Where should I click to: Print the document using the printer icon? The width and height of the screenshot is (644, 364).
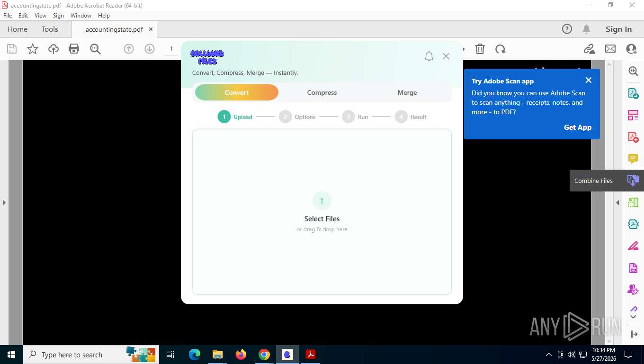(x=74, y=49)
